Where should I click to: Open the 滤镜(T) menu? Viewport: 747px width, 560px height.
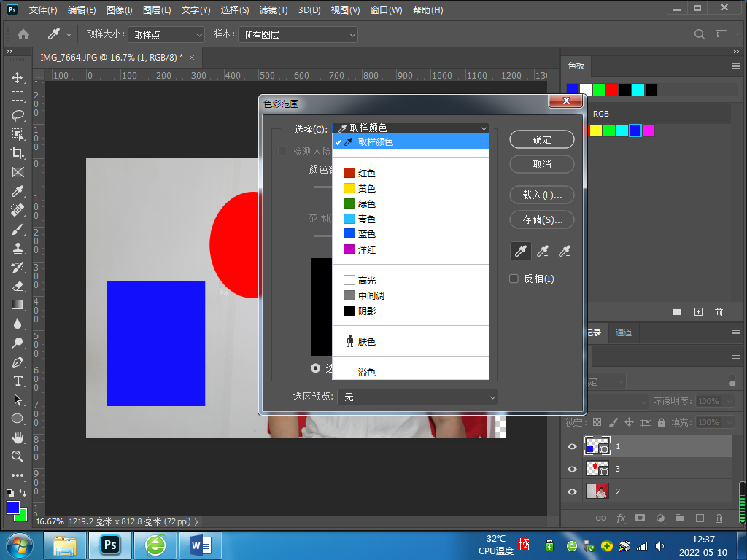tap(274, 10)
